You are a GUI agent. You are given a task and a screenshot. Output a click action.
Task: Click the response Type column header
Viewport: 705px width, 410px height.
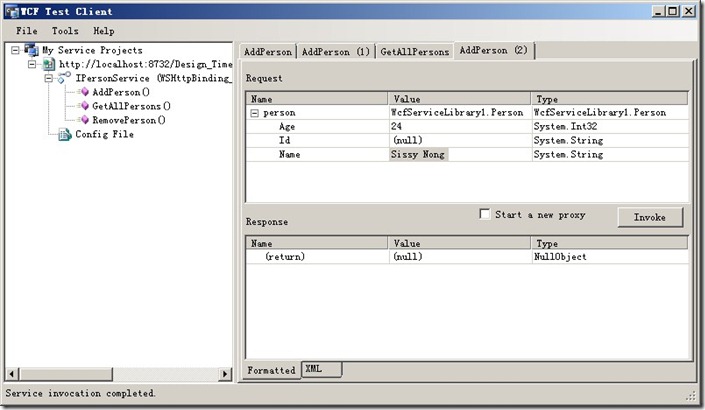tap(610, 243)
